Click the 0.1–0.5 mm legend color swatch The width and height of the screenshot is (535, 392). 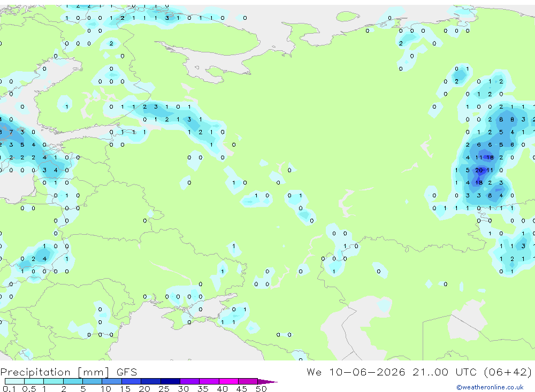[14, 381]
